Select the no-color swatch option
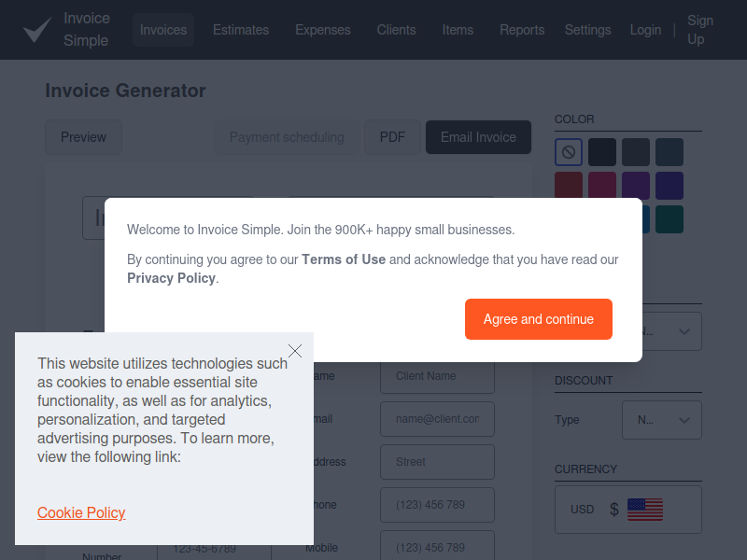747x560 pixels. 569,152
